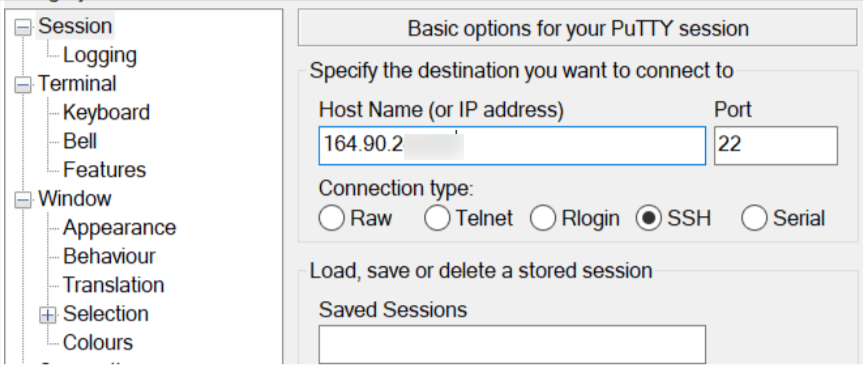The height and width of the screenshot is (371, 863).
Task: Open the Keyboard settings category
Action: coord(106,112)
